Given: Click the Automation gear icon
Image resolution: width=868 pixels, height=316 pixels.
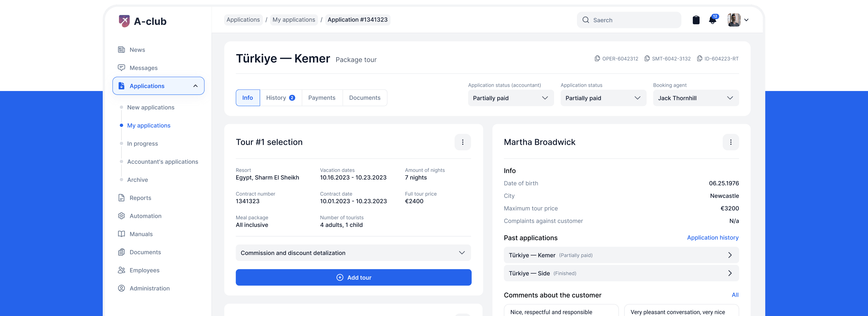Looking at the screenshot, I should coord(121,216).
